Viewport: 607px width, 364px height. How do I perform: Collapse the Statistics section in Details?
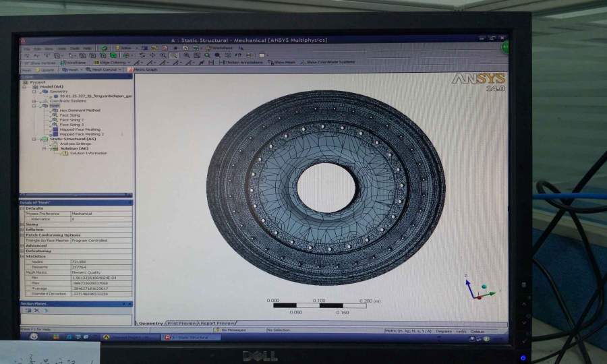click(22, 256)
